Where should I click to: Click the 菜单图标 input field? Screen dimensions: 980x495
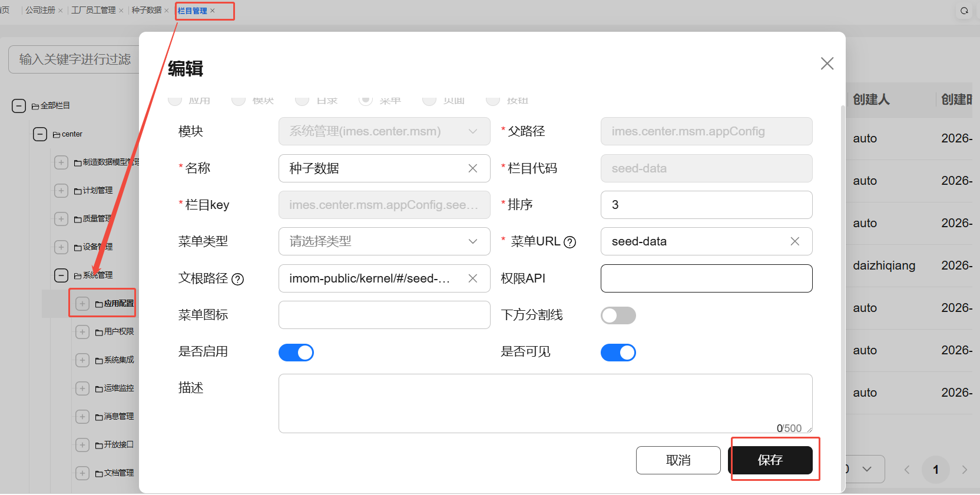pyautogui.click(x=384, y=315)
